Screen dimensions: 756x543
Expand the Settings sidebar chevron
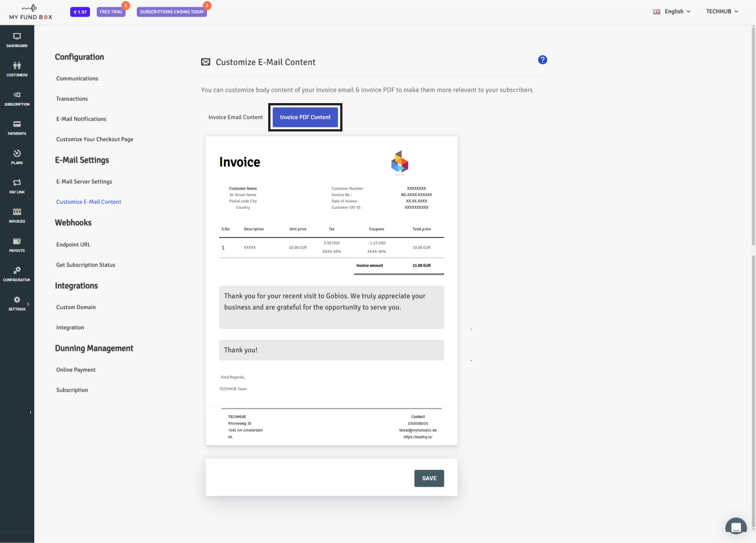click(x=28, y=304)
